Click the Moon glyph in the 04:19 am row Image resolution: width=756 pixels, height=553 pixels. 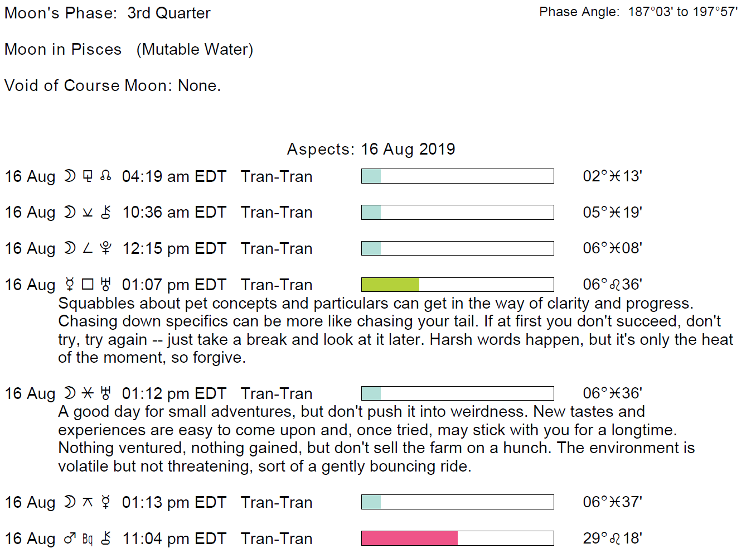(x=70, y=176)
